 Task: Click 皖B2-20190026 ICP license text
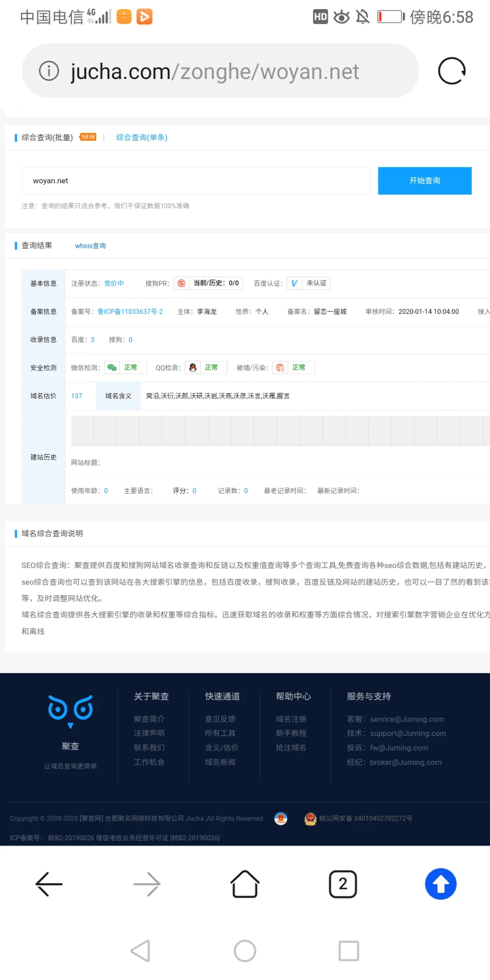click(x=71, y=838)
